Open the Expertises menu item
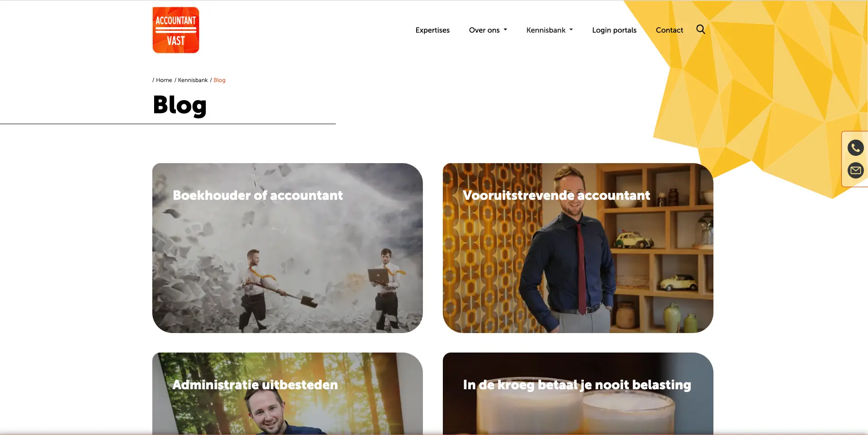This screenshot has width=868, height=435. click(x=432, y=30)
